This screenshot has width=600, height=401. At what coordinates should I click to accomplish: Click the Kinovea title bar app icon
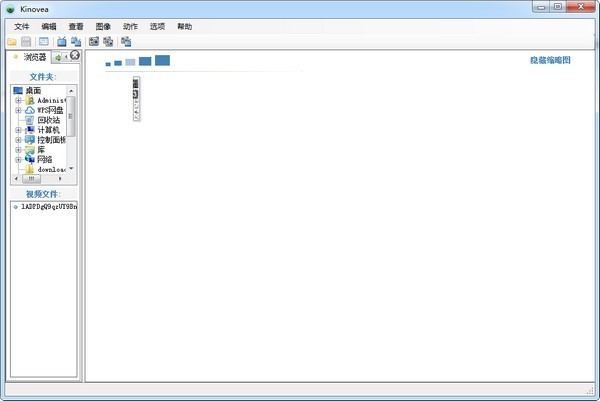[x=10, y=9]
